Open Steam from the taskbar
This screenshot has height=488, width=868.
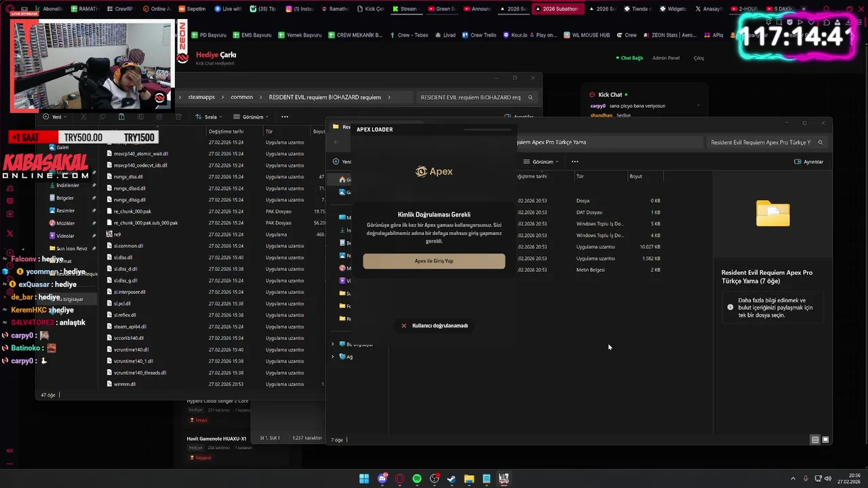tap(452, 479)
